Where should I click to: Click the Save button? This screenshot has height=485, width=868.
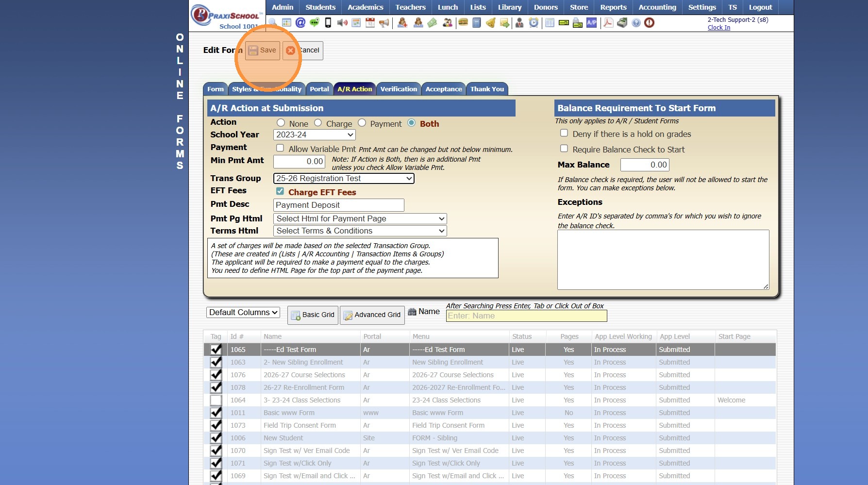(x=263, y=50)
